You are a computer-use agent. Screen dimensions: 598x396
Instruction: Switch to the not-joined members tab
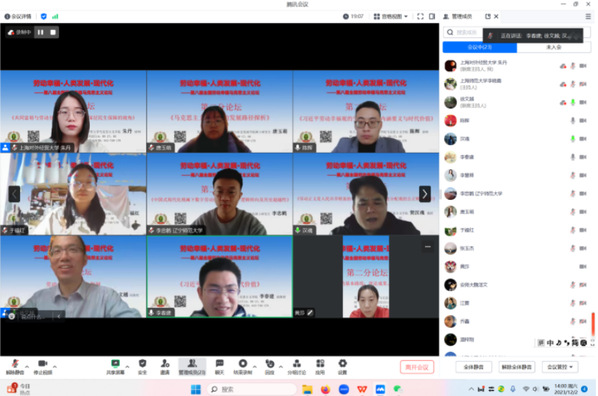554,47
